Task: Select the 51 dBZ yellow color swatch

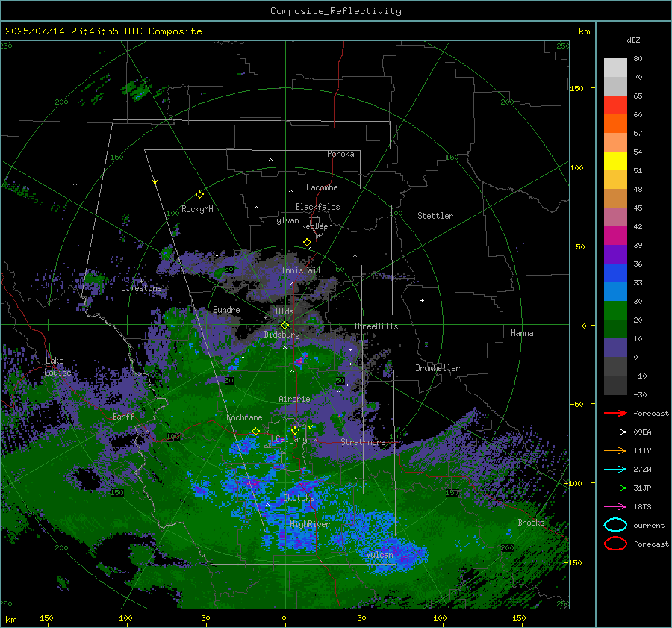Action: (615, 161)
